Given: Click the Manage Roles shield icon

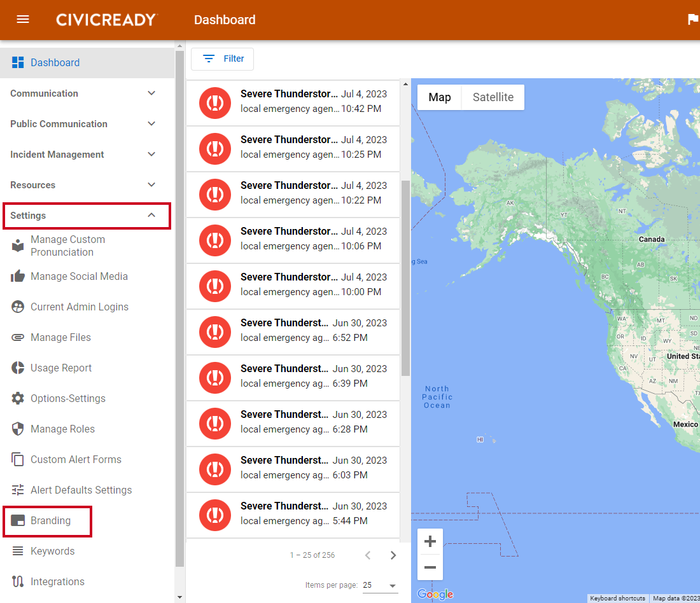Looking at the screenshot, I should pyautogui.click(x=18, y=429).
